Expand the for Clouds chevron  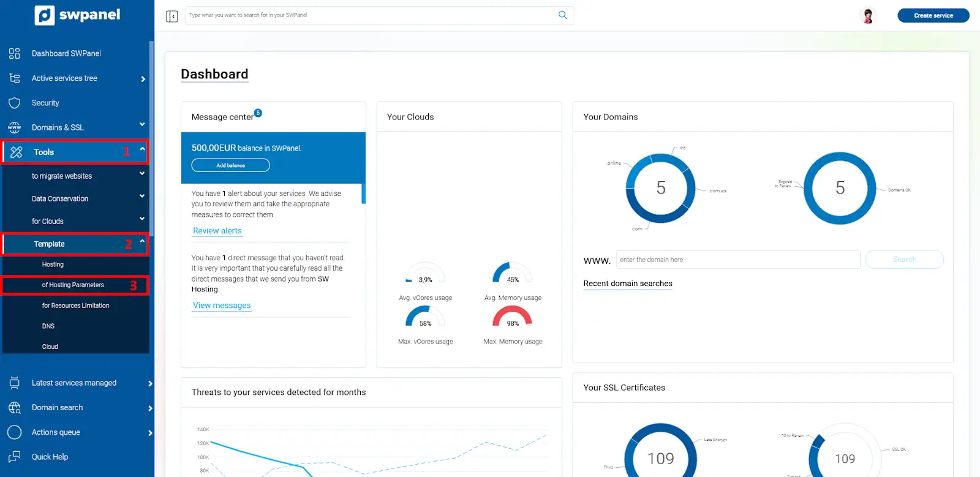[x=142, y=219]
